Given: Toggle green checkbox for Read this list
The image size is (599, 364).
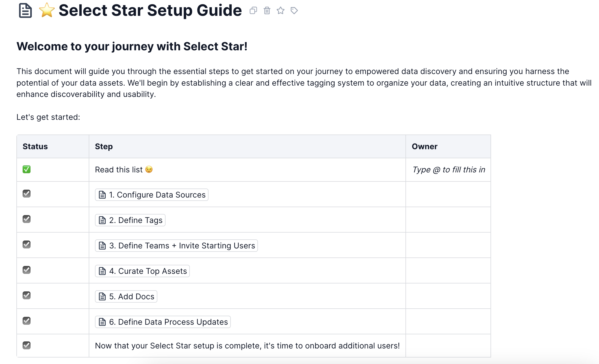Looking at the screenshot, I should [27, 169].
